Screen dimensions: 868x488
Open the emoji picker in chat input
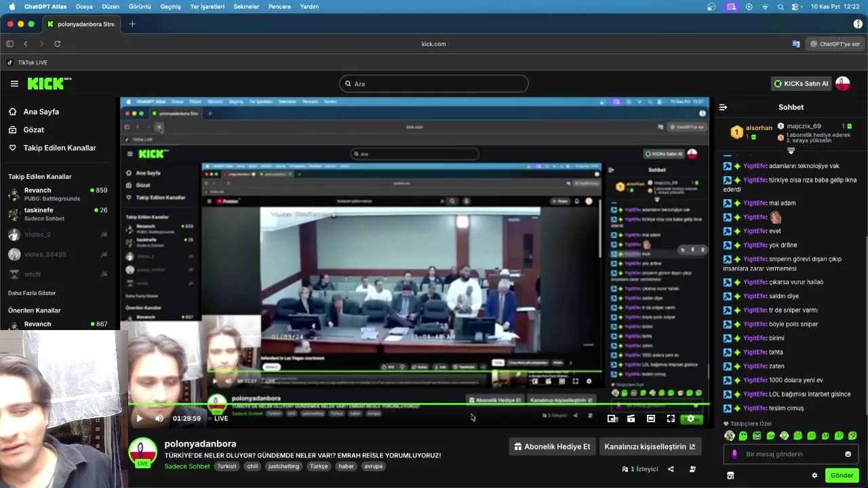(x=848, y=454)
